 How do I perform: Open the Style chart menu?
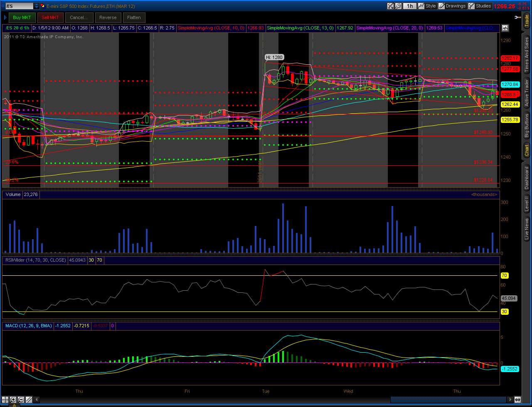427,6
